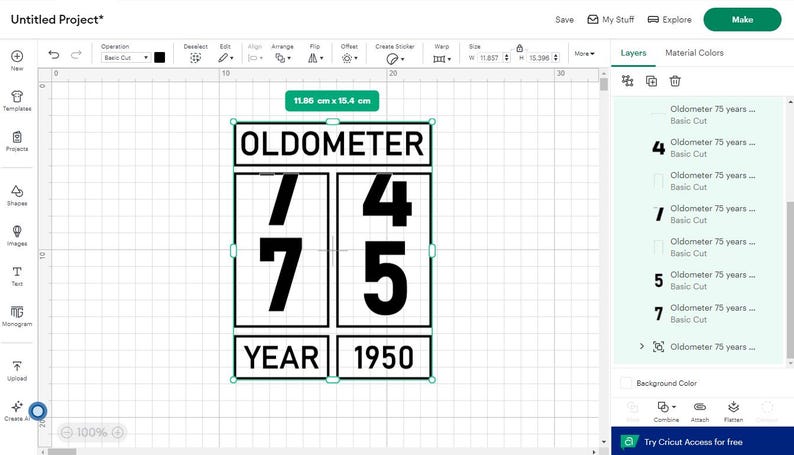794x455 pixels.
Task: Expand the More toolbar menu
Action: pyautogui.click(x=584, y=53)
